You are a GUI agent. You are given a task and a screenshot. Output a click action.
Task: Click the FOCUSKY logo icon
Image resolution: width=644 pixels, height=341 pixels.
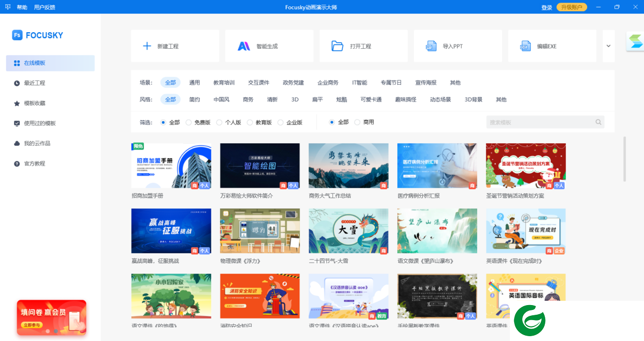pyautogui.click(x=17, y=35)
